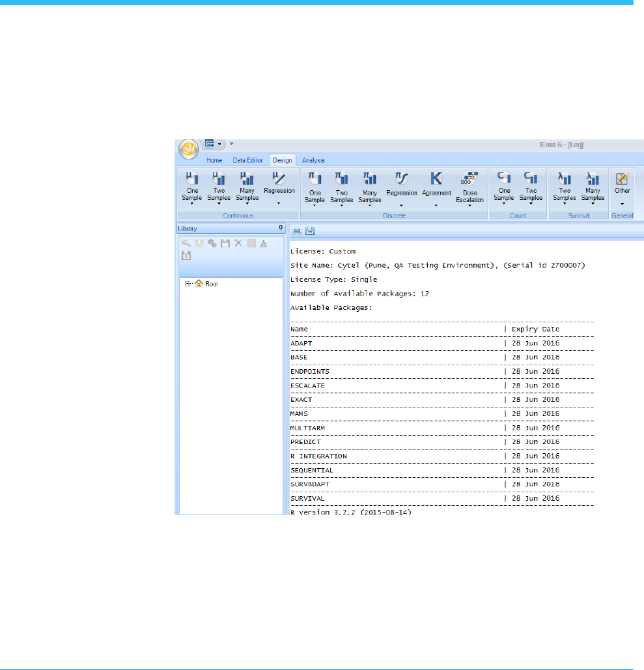Click 'Number of Available Packages: 12' line
The height and width of the screenshot is (670, 644).
pos(359,294)
